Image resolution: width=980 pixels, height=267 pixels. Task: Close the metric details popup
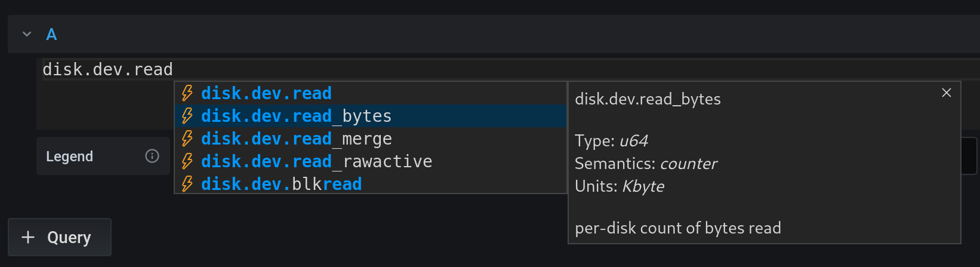click(x=947, y=93)
